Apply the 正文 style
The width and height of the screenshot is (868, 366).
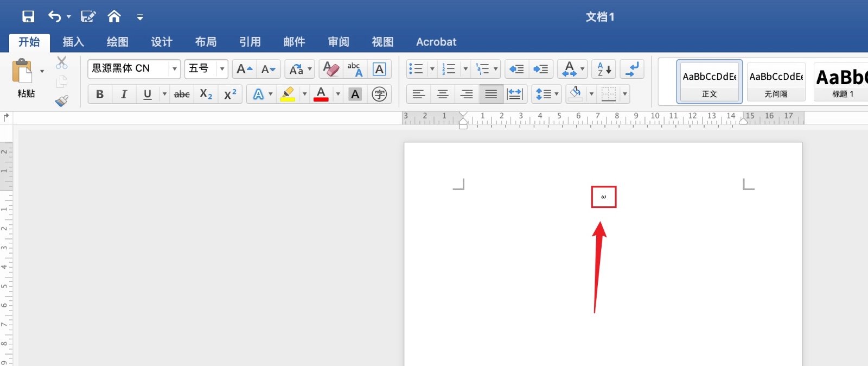[709, 81]
